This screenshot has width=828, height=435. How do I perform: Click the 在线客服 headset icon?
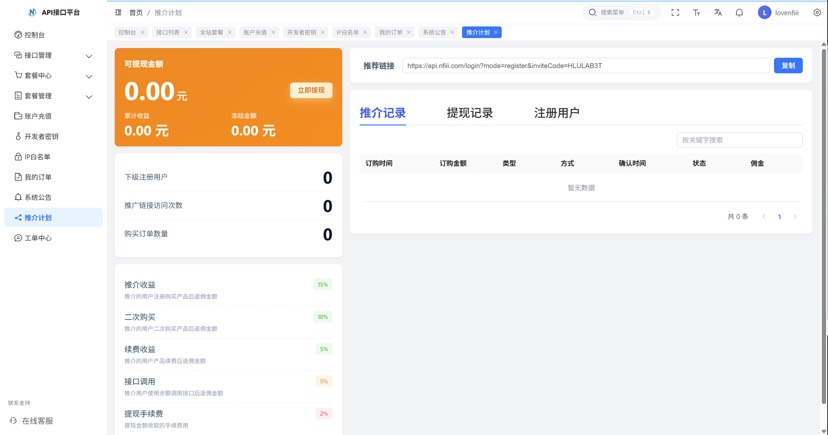point(13,421)
